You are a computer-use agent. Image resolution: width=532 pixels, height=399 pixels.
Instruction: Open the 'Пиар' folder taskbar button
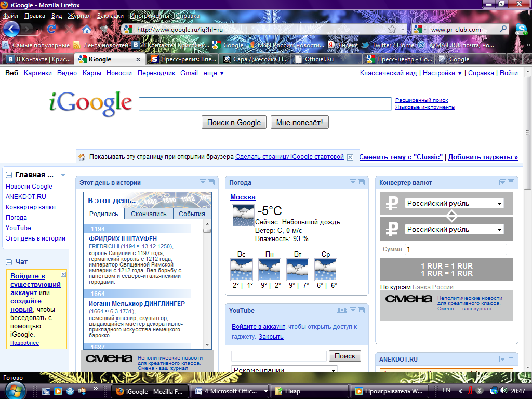310,391
